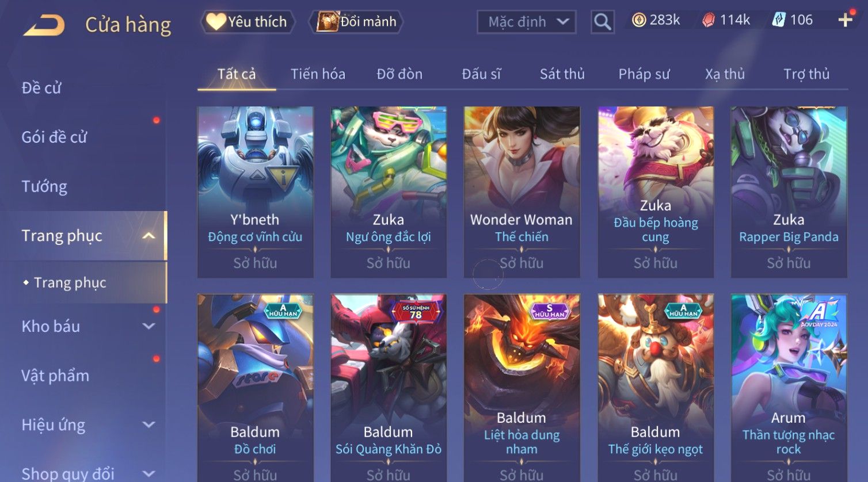868x482 pixels.
Task: Open the Mặc định sort dropdown
Action: coord(526,22)
